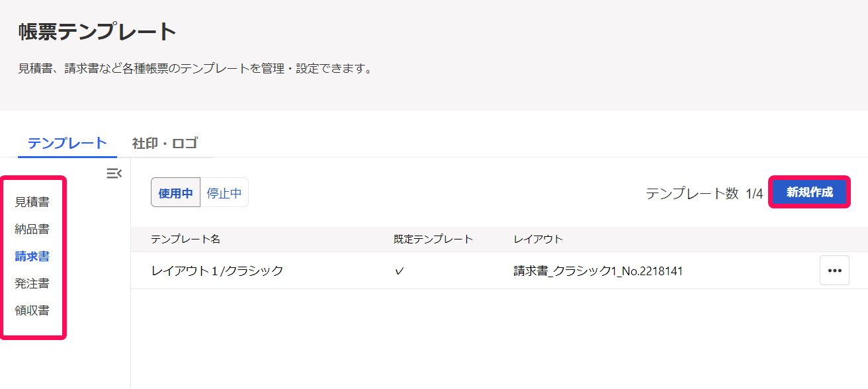Click the レイアウト column header
The width and height of the screenshot is (868, 389).
539,239
